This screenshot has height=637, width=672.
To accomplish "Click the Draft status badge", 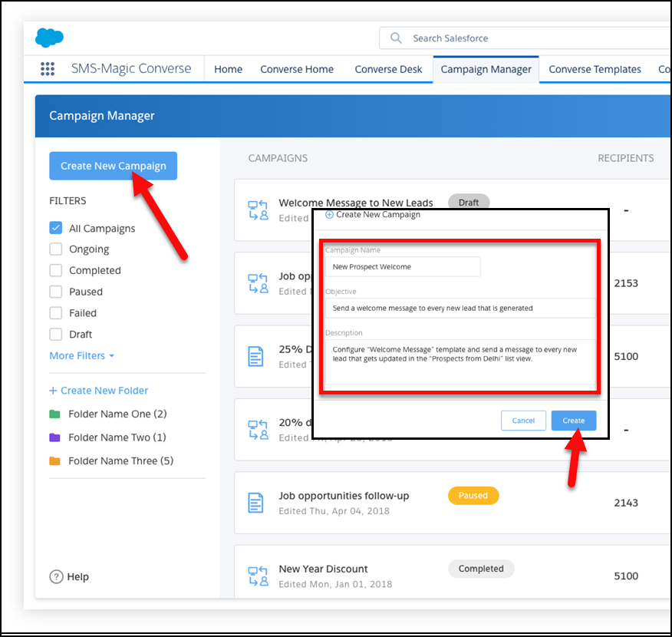I will point(469,203).
